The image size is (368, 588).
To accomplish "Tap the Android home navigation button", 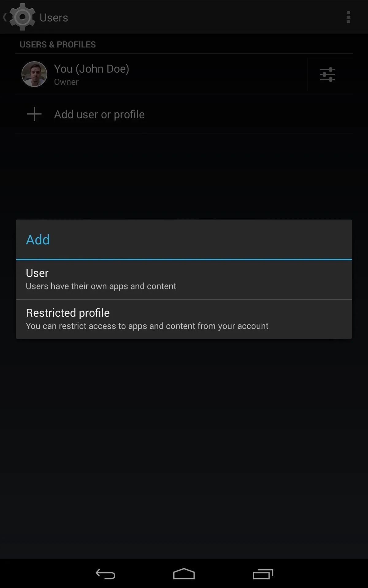I will pyautogui.click(x=184, y=574).
